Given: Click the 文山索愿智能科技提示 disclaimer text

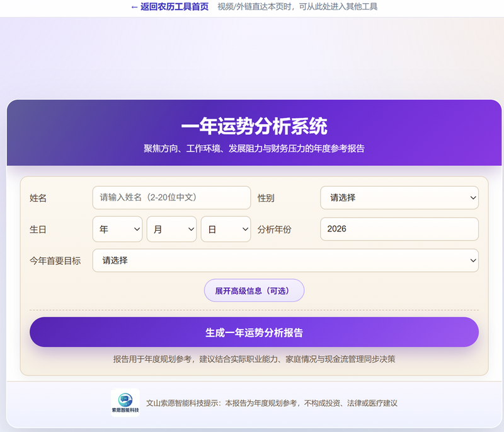Looking at the screenshot, I should [272, 403].
